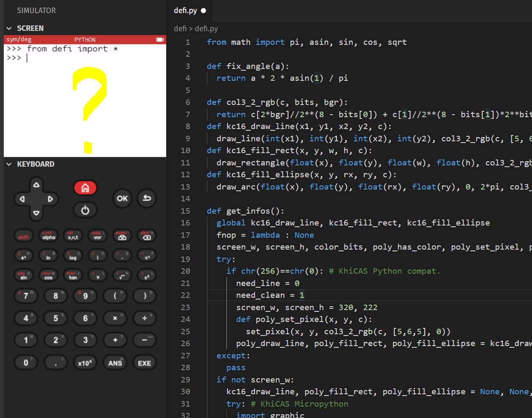Click the imaginary i key
The height and width of the screenshot is (418, 532).
click(98, 255)
